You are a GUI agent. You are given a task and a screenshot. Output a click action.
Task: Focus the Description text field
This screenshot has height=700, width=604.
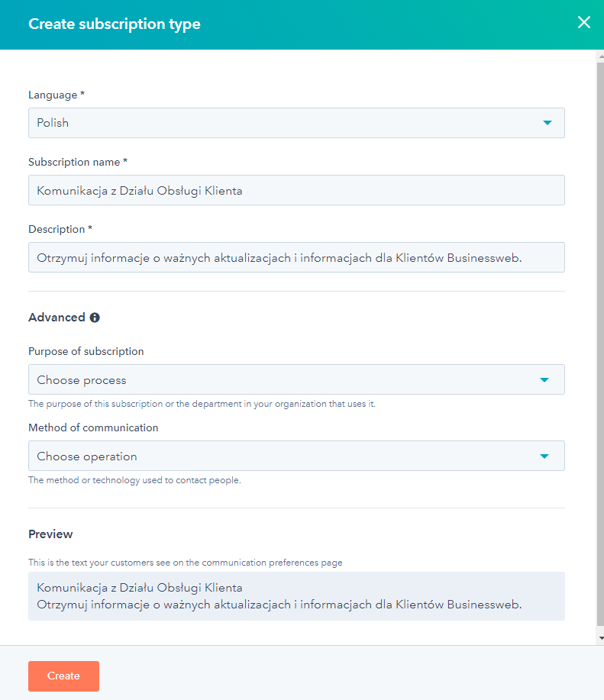[x=296, y=257]
